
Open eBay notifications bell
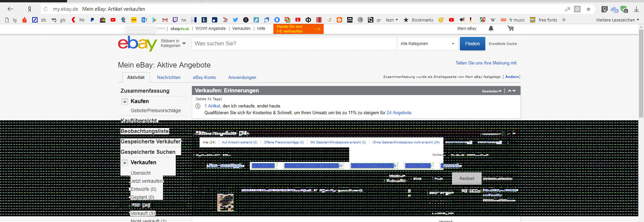(x=491, y=29)
